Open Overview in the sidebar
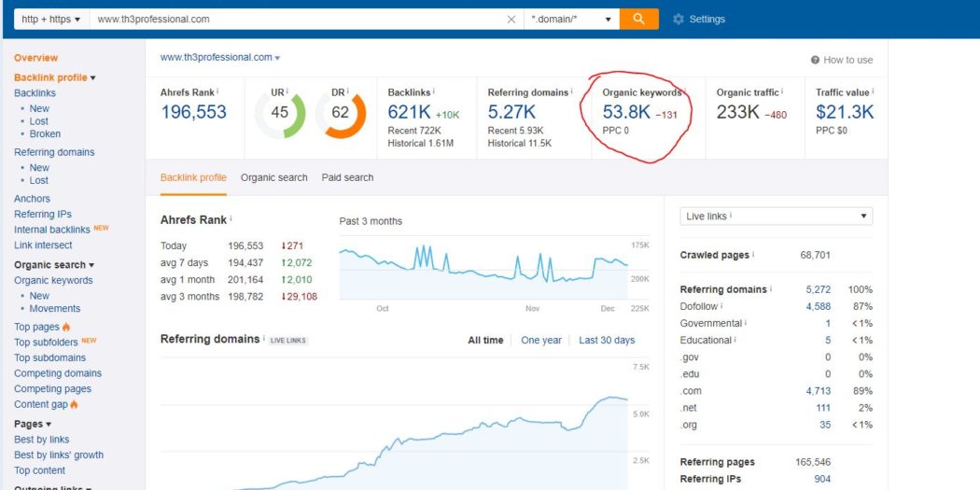Image resolution: width=980 pixels, height=490 pixels. pyautogui.click(x=35, y=58)
